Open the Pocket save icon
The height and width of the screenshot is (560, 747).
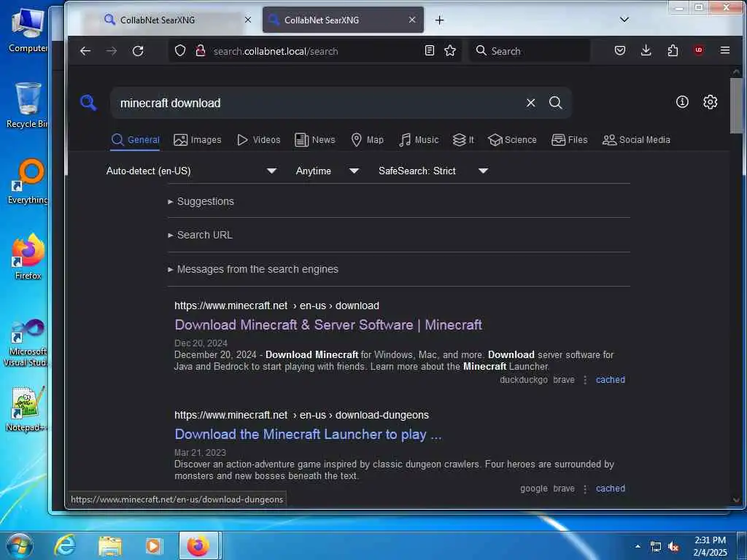pyautogui.click(x=620, y=50)
